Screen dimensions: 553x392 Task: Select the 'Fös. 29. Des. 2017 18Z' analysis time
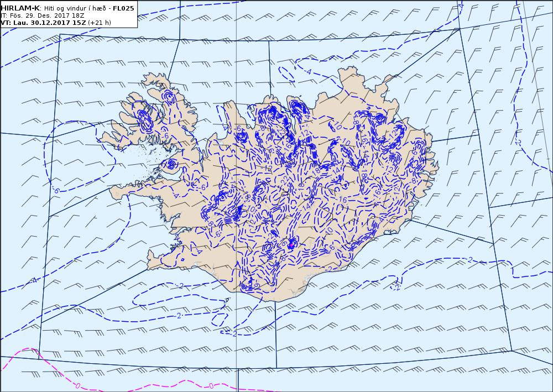[x=46, y=16]
